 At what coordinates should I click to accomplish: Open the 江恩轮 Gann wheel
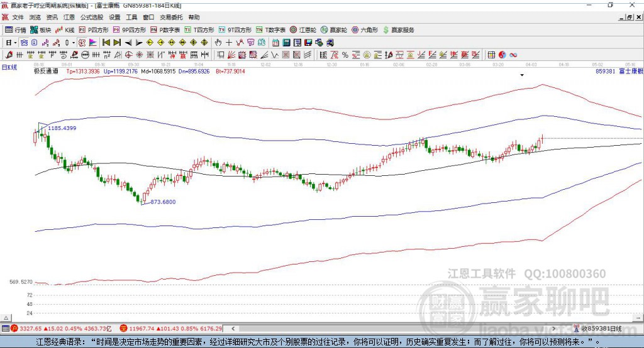click(x=303, y=30)
